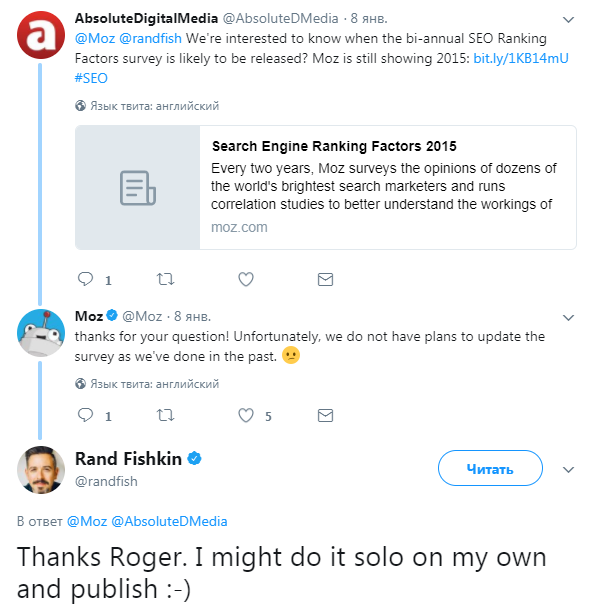The image size is (607, 607).
Task: Open the bit.ly/1KB14mU link
Action: 521,58
